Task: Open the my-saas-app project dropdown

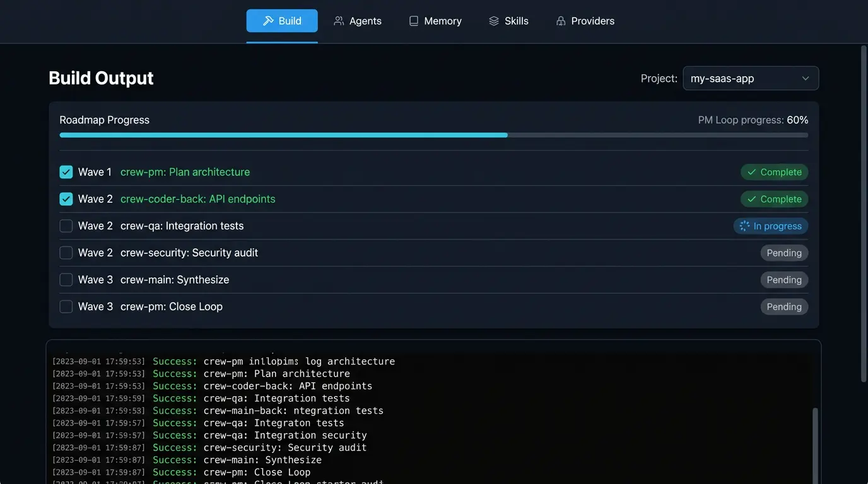Action: click(x=750, y=78)
